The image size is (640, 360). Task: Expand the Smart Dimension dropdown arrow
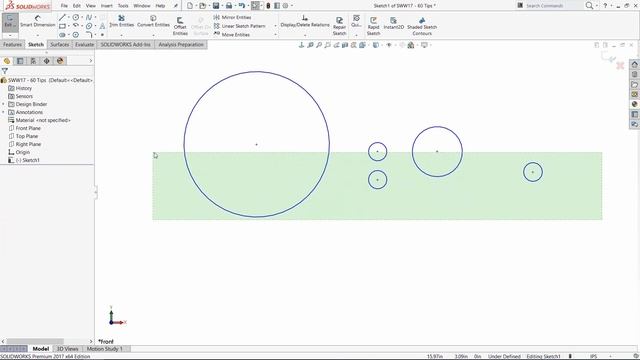click(x=38, y=35)
